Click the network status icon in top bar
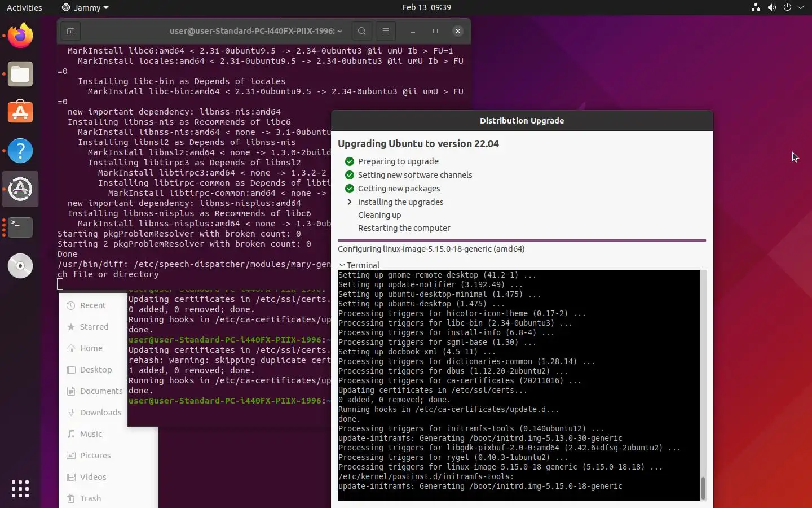 click(756, 7)
